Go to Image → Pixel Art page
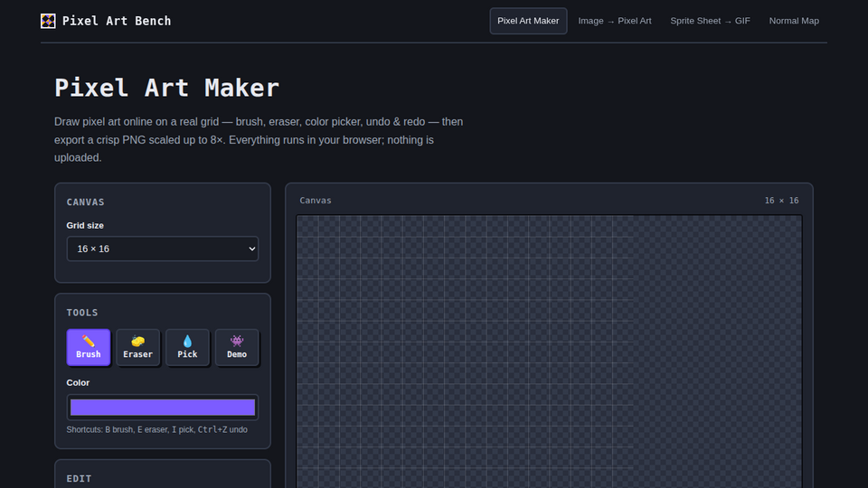The image size is (868, 488). [x=615, y=21]
